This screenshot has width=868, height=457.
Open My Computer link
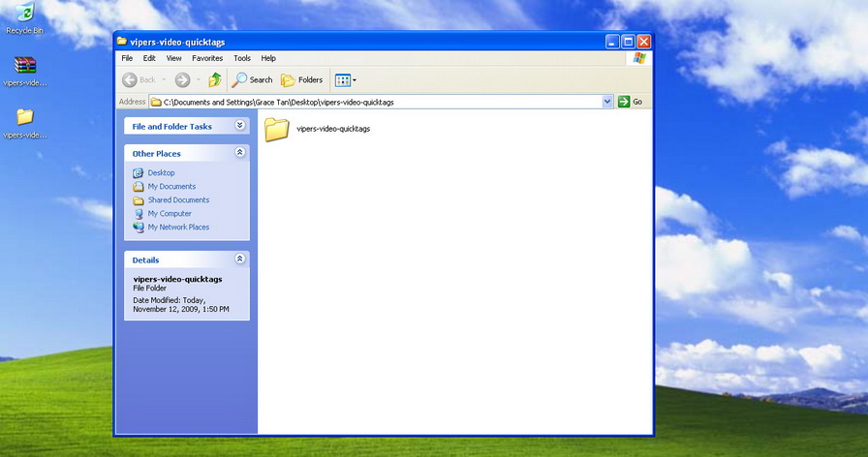point(170,214)
